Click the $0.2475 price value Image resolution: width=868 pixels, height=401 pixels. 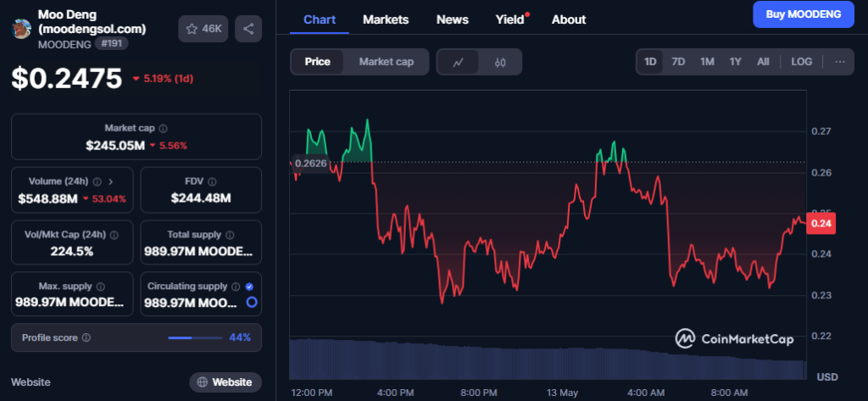coord(66,78)
